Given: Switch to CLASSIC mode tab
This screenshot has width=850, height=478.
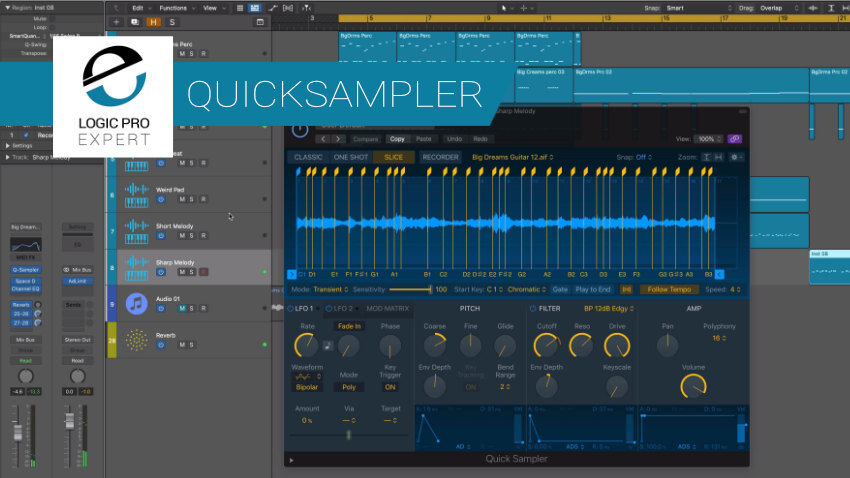Looking at the screenshot, I should coord(308,157).
